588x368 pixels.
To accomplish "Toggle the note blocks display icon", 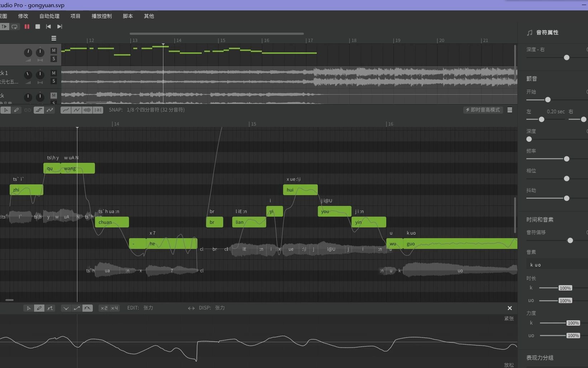I will click(39, 110).
